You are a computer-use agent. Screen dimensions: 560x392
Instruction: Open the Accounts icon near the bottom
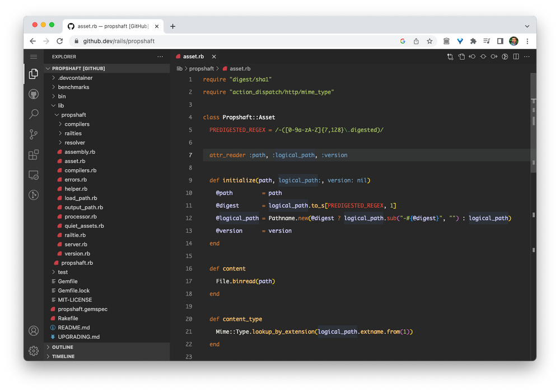[x=34, y=331]
